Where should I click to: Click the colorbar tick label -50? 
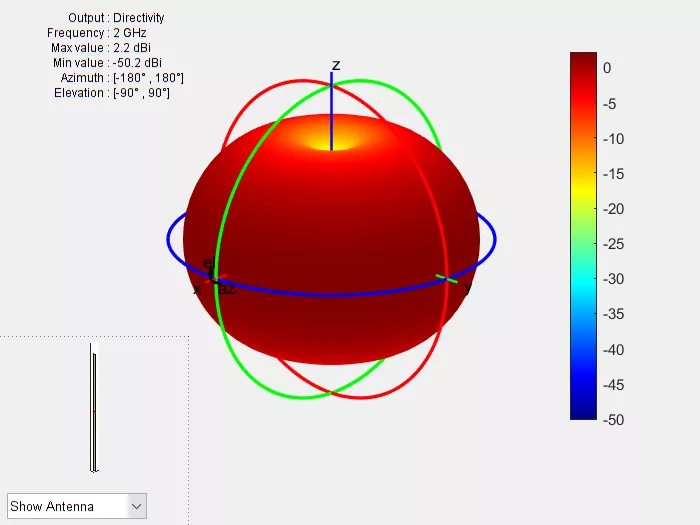[613, 420]
